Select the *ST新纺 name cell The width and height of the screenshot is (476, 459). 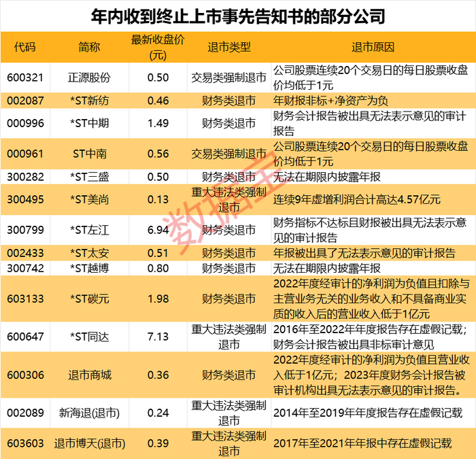89,101
